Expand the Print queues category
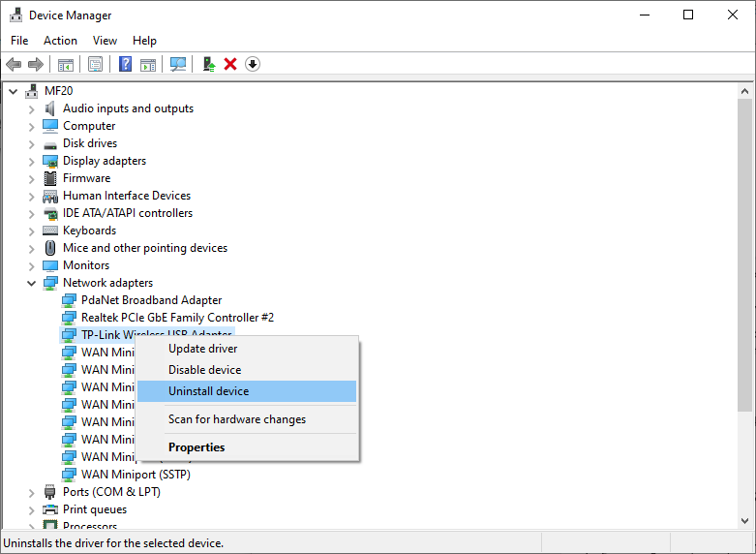 pyautogui.click(x=31, y=510)
